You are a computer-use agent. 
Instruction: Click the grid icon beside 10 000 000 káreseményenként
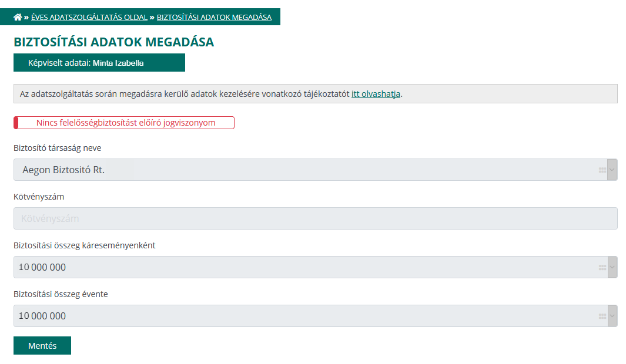(x=602, y=267)
